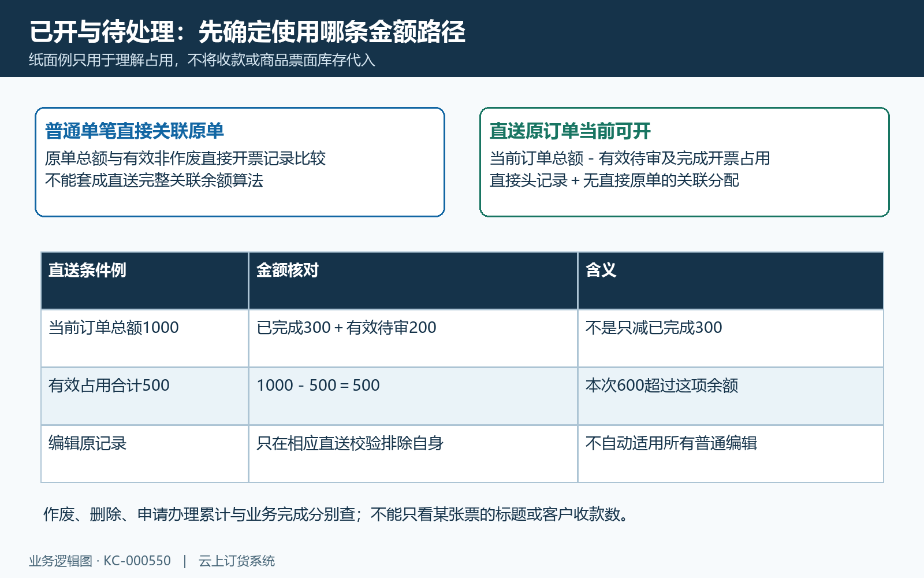This screenshot has width=924, height=578.
Task: Select cell 1000 - 500 = 500
Action: 413,396
